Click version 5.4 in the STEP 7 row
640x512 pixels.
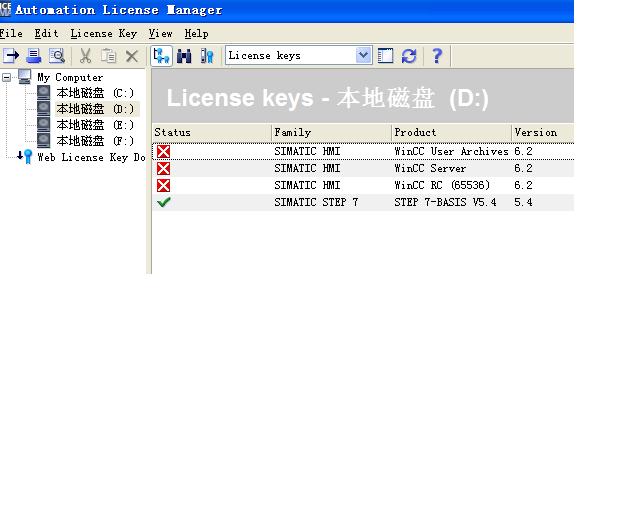click(x=523, y=202)
